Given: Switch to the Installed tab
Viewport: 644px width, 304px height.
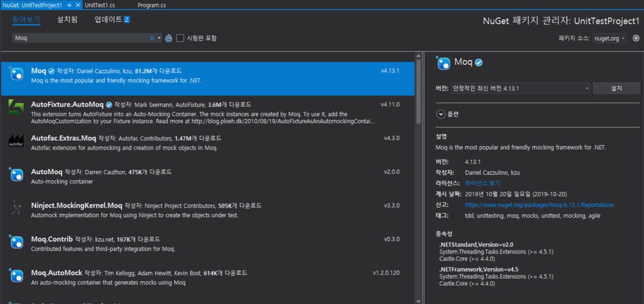Looking at the screenshot, I should tap(67, 20).
